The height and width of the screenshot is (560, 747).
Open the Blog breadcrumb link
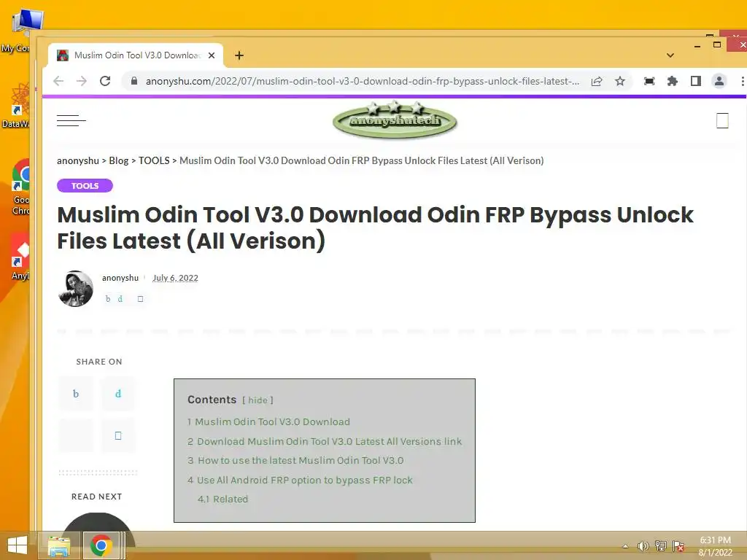[x=119, y=161]
